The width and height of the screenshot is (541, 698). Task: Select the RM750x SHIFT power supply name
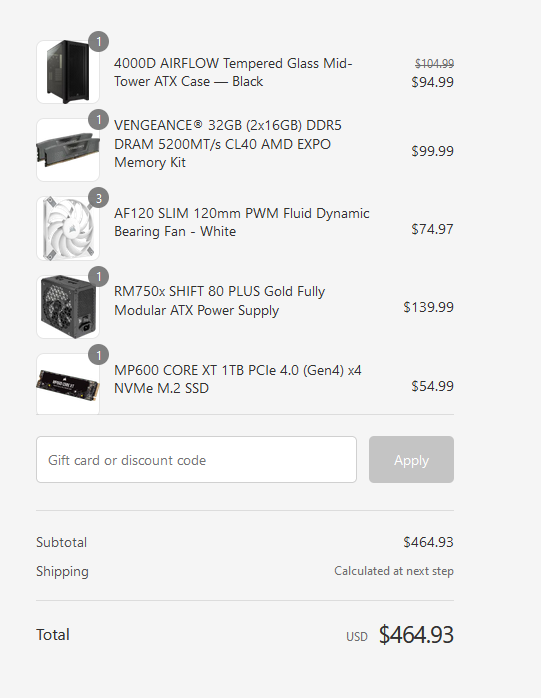(220, 300)
